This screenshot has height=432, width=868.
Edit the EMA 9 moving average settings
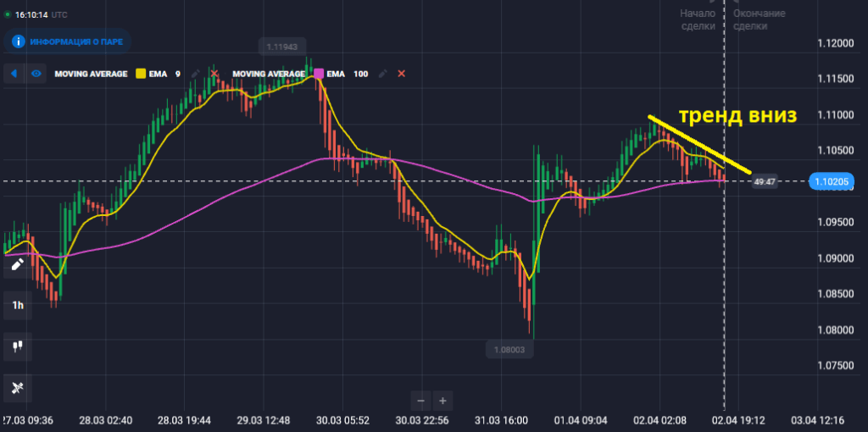coord(196,74)
